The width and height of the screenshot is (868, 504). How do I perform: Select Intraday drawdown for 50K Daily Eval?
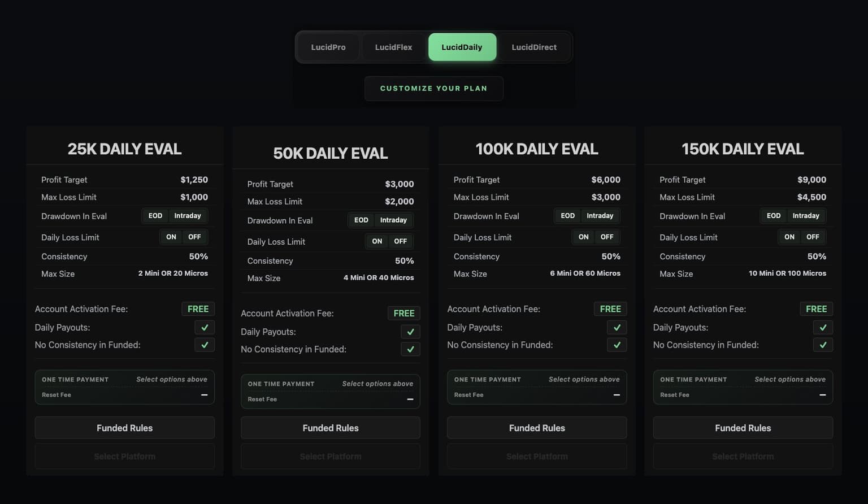click(x=393, y=220)
